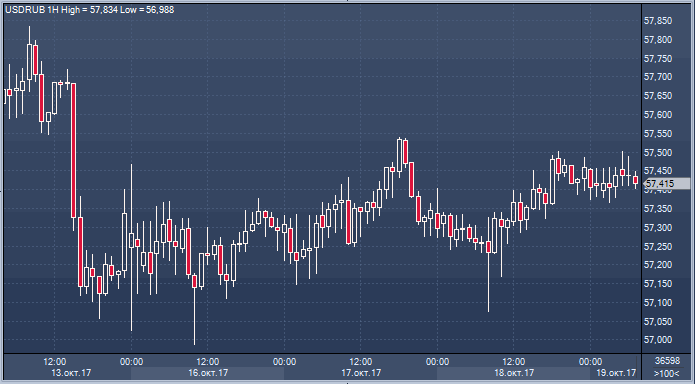The image size is (695, 384).
Task: Click the 57,700 price axis label
Action: [658, 77]
